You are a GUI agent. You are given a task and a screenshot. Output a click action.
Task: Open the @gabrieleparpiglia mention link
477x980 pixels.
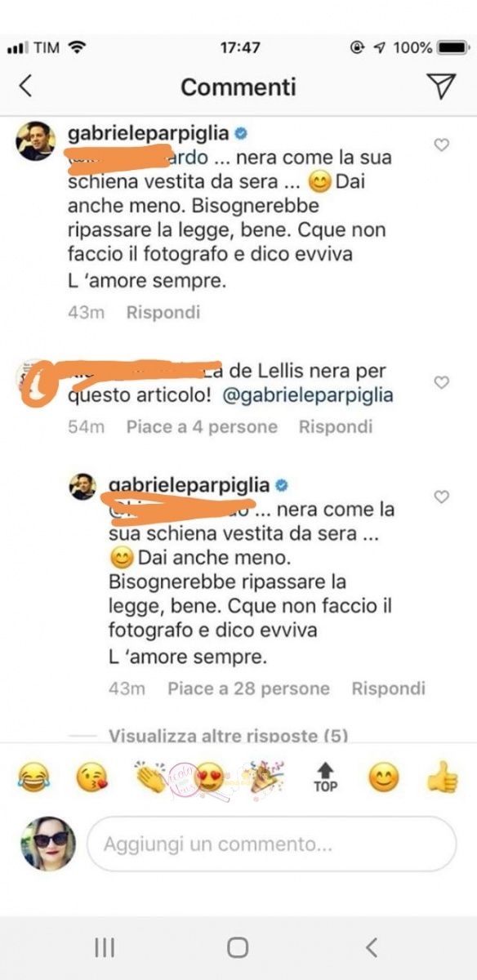306,395
